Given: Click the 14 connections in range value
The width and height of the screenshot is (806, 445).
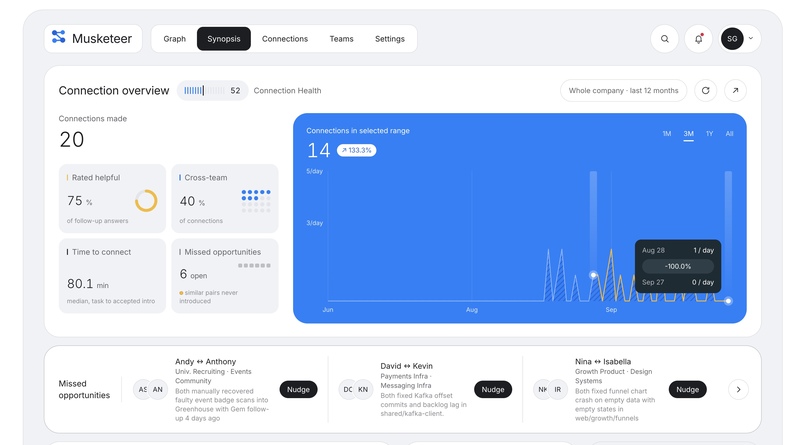Looking at the screenshot, I should coord(318,151).
